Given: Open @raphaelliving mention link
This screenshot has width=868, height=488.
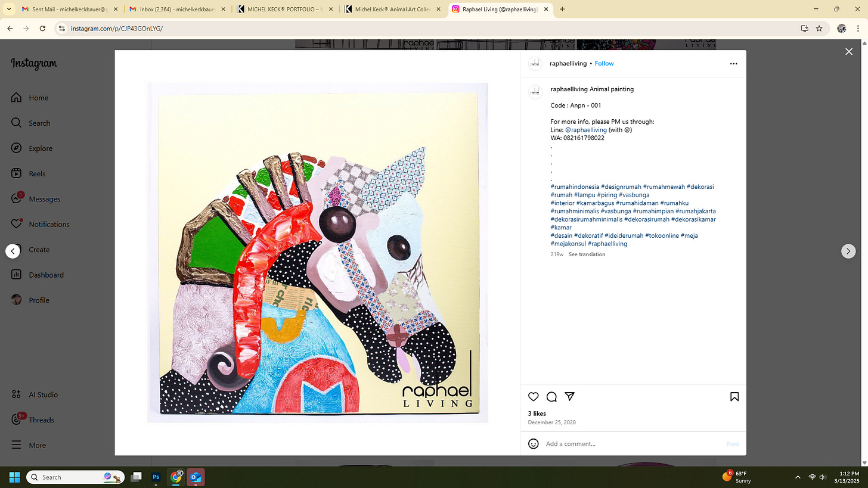Looking at the screenshot, I should 585,130.
